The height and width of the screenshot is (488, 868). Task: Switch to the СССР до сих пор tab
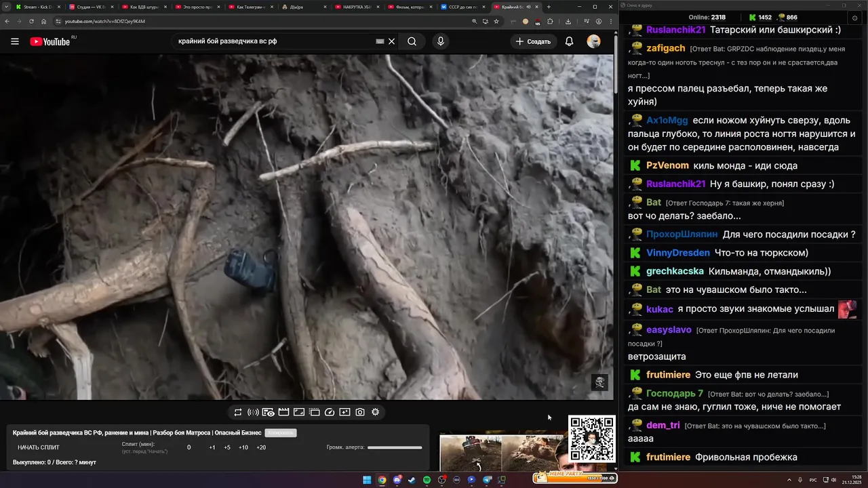point(462,7)
